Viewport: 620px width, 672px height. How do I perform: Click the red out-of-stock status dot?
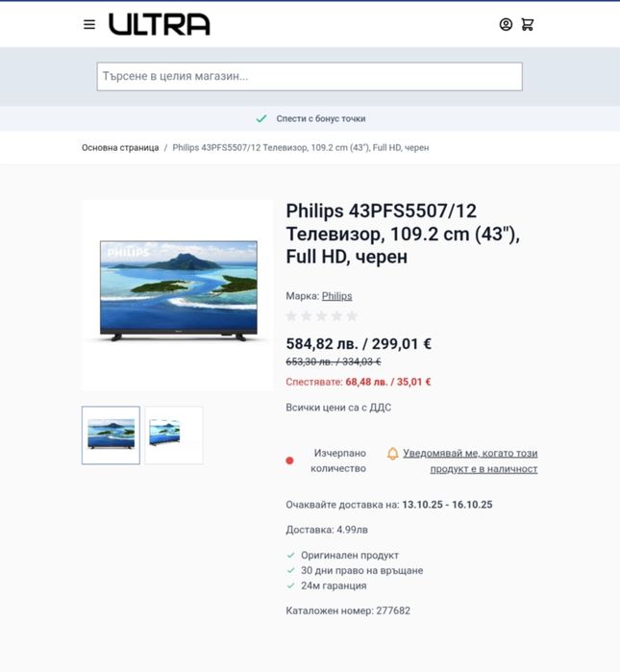289,460
